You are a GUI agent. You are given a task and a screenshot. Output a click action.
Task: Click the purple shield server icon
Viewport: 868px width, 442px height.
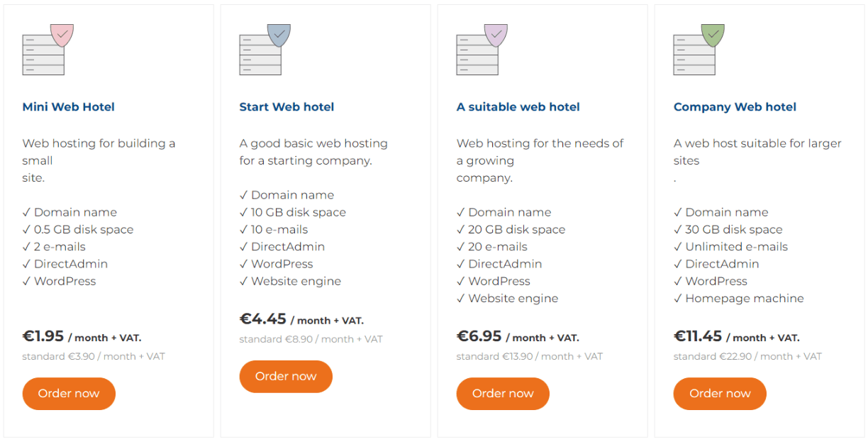coord(482,50)
